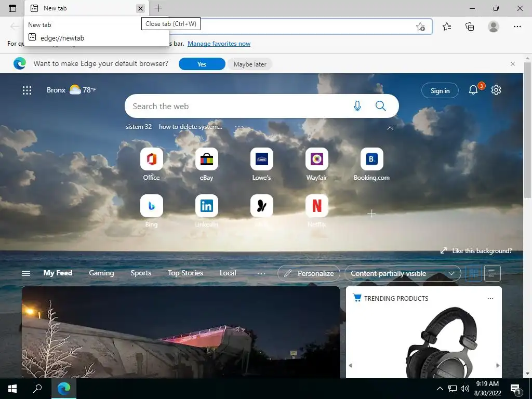The height and width of the screenshot is (399, 532).
Task: Dismiss the default browser banner
Action: tap(513, 64)
